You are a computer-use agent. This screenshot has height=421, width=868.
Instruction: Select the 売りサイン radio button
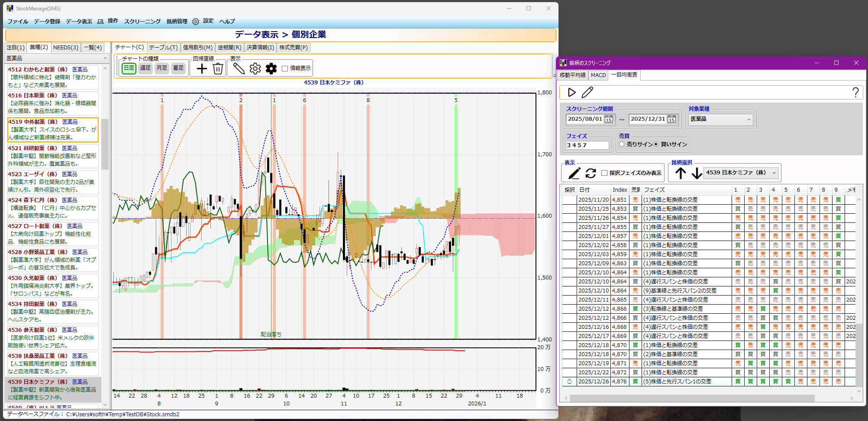[x=622, y=145]
